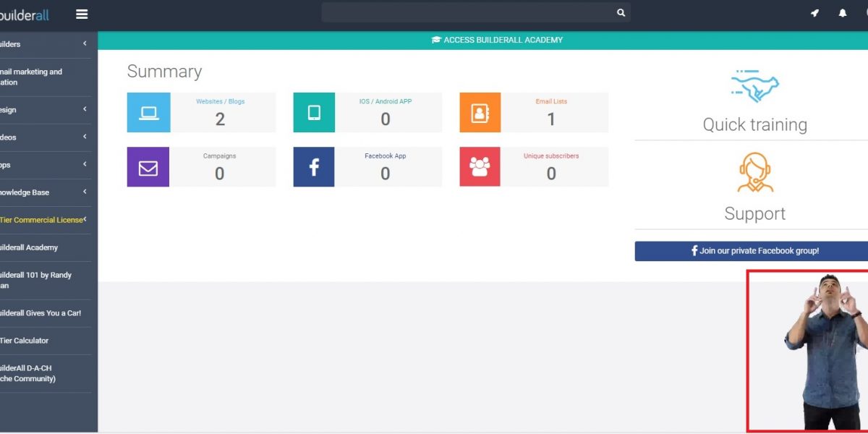Image resolution: width=868 pixels, height=434 pixels.
Task: Click the Email Lists contact book icon
Action: click(480, 112)
